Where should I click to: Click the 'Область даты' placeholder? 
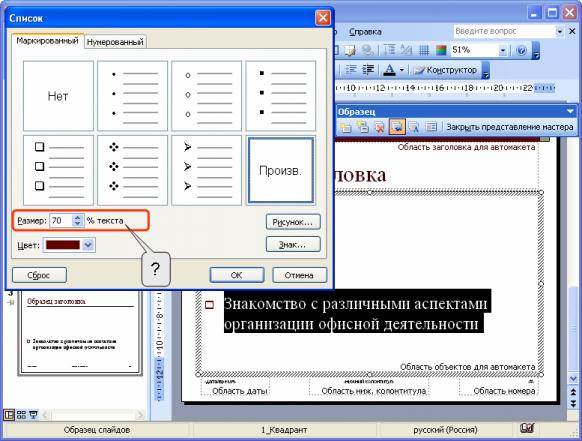click(x=235, y=387)
